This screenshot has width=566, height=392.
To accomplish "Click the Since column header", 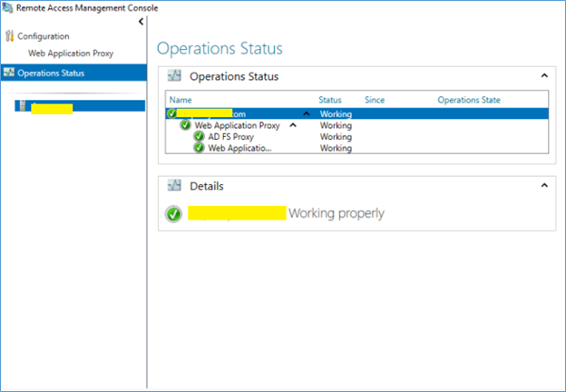I will [375, 100].
